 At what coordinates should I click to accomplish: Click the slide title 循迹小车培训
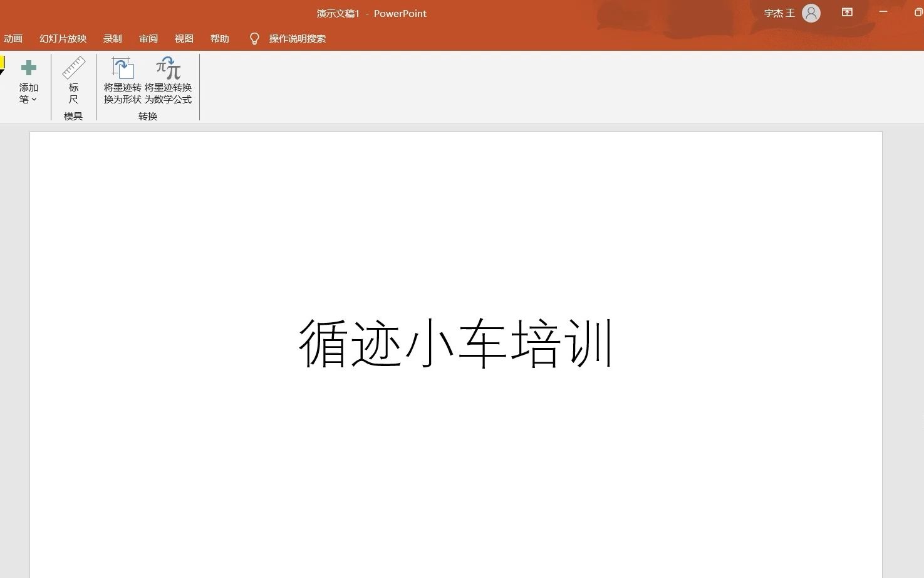click(x=455, y=343)
